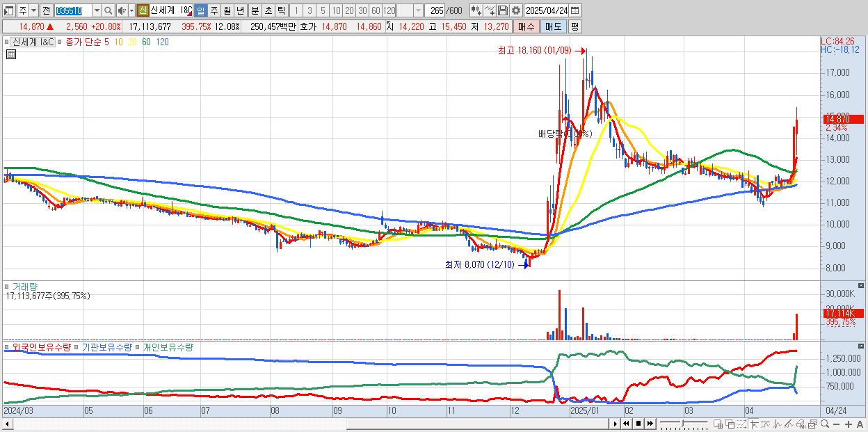
Task: Select daily 일 chart period
Action: pos(200,10)
